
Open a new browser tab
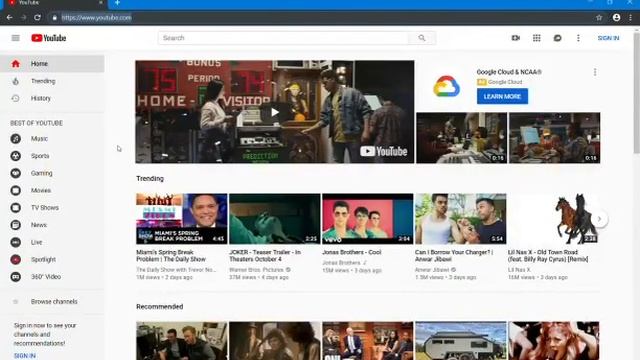click(x=117, y=3)
